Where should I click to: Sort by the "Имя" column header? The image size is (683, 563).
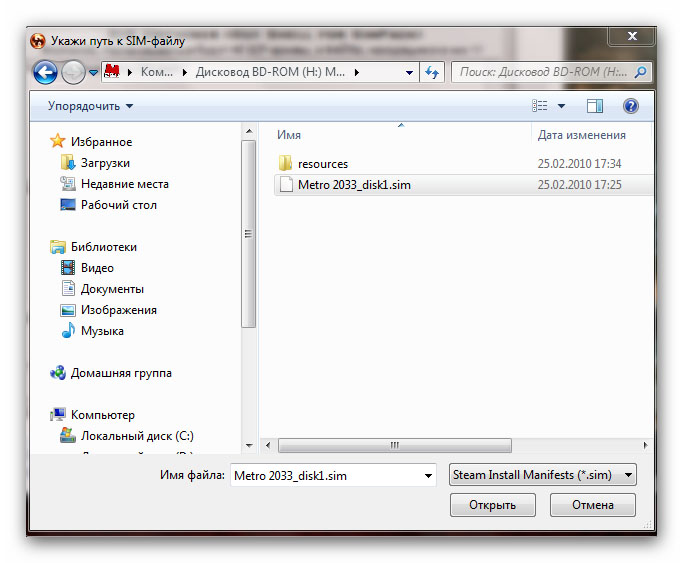288,135
